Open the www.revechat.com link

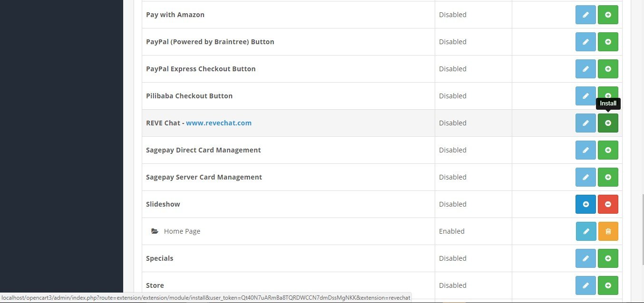pos(218,123)
